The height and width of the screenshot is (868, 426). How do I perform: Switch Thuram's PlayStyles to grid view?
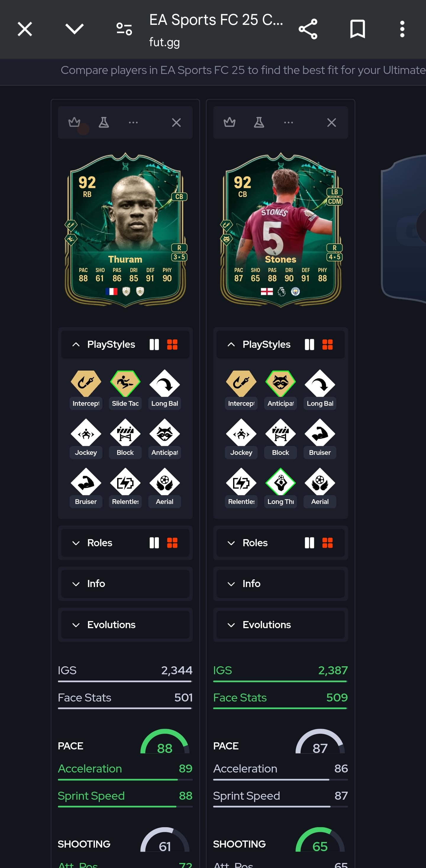point(172,344)
